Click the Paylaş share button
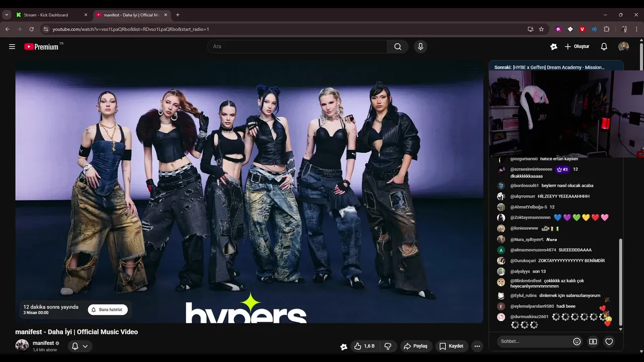The height and width of the screenshot is (362, 644). point(416,346)
